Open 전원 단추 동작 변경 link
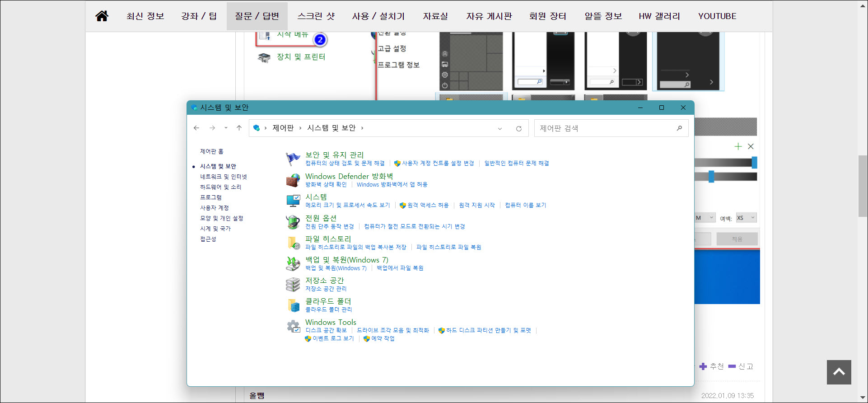Image resolution: width=868 pixels, height=403 pixels. [x=330, y=226]
